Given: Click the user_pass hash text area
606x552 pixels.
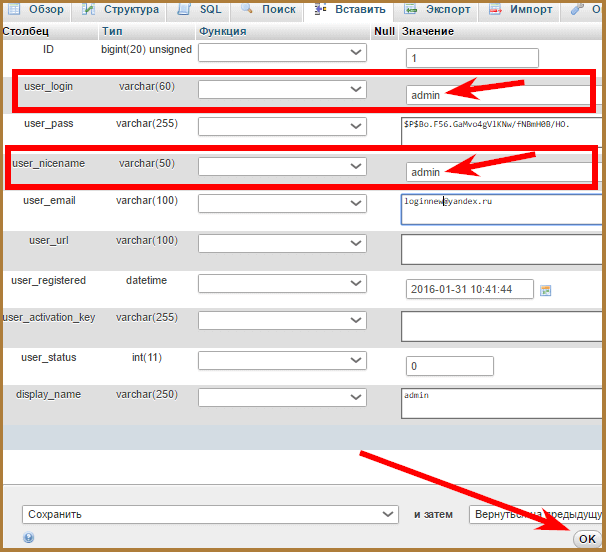Looking at the screenshot, I should click(502, 131).
